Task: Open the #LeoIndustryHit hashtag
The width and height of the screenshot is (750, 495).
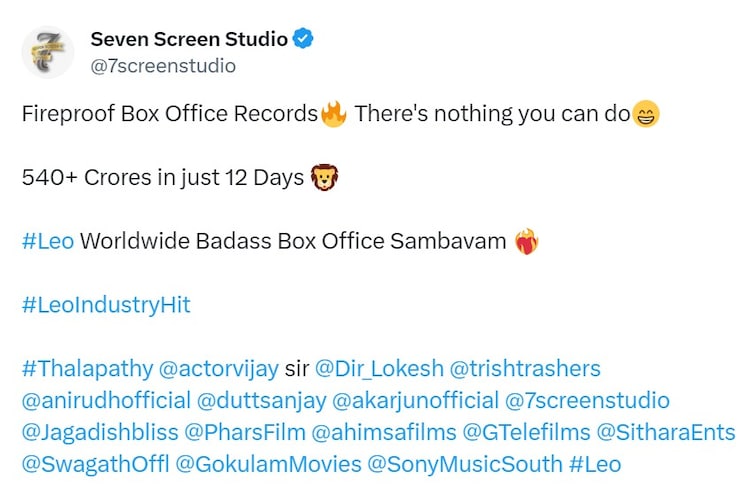Action: (105, 305)
